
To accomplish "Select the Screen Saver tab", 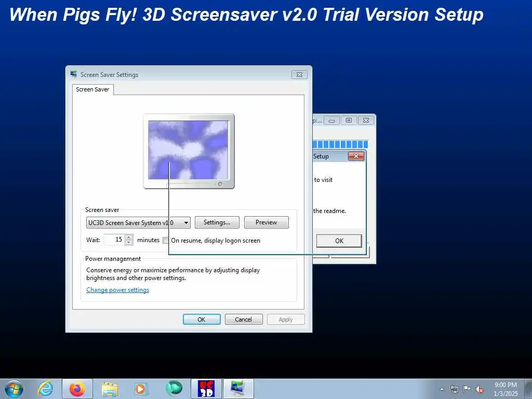I will (x=92, y=89).
